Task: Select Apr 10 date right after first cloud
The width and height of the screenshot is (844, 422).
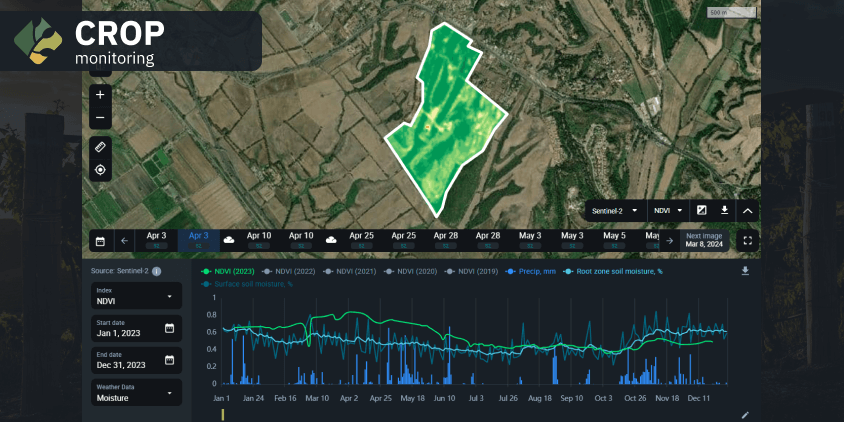Action: pyautogui.click(x=259, y=240)
